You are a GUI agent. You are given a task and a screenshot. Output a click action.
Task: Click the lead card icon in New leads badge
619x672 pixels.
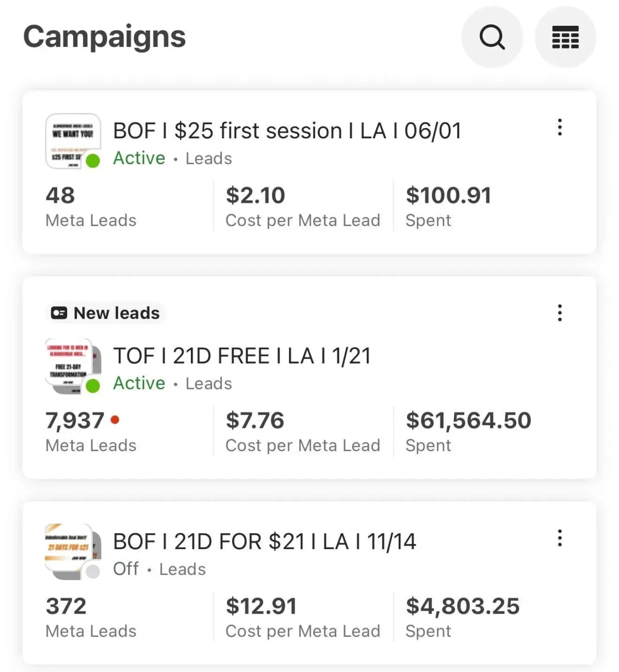pyautogui.click(x=59, y=313)
